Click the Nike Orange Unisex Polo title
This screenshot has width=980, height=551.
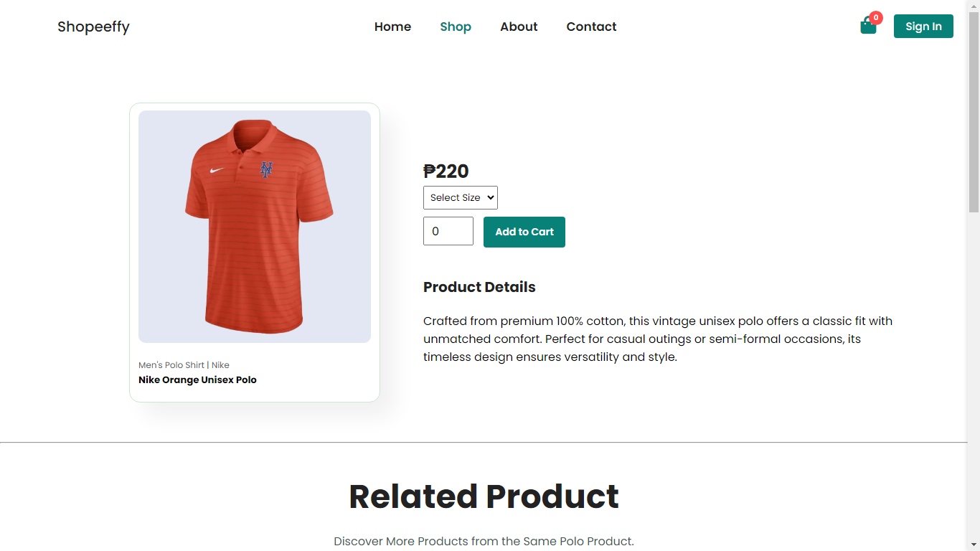(197, 380)
